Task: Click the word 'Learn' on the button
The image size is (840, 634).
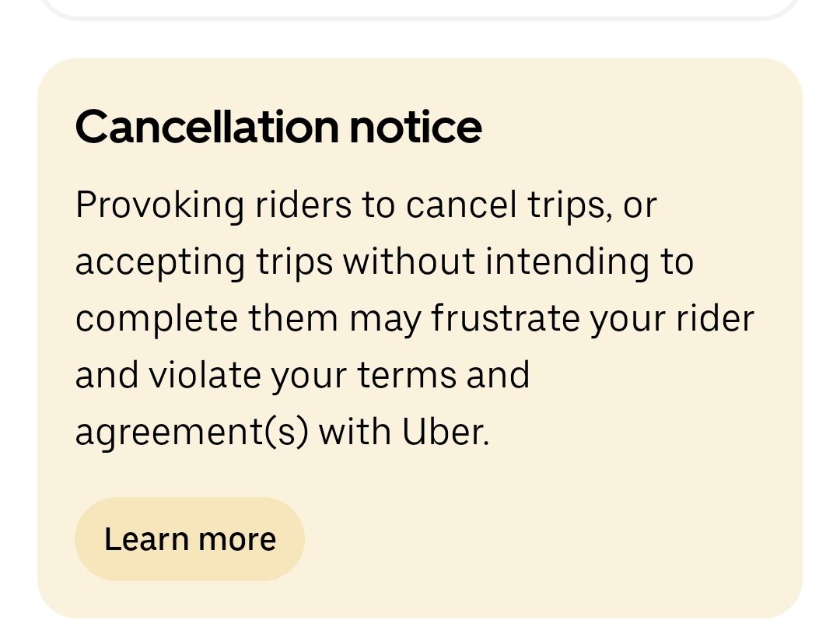Action: click(146, 539)
